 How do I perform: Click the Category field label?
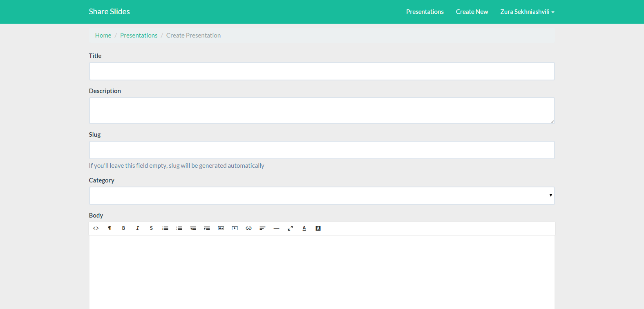tap(102, 180)
